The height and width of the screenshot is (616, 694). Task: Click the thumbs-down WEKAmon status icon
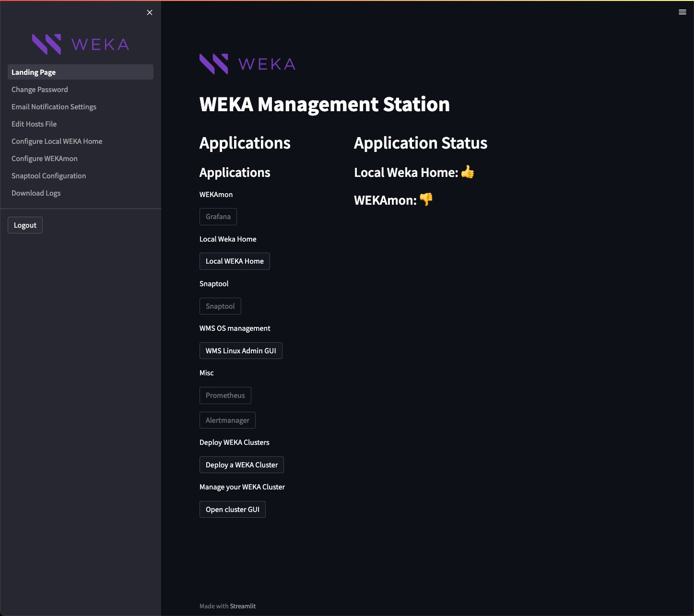(426, 199)
